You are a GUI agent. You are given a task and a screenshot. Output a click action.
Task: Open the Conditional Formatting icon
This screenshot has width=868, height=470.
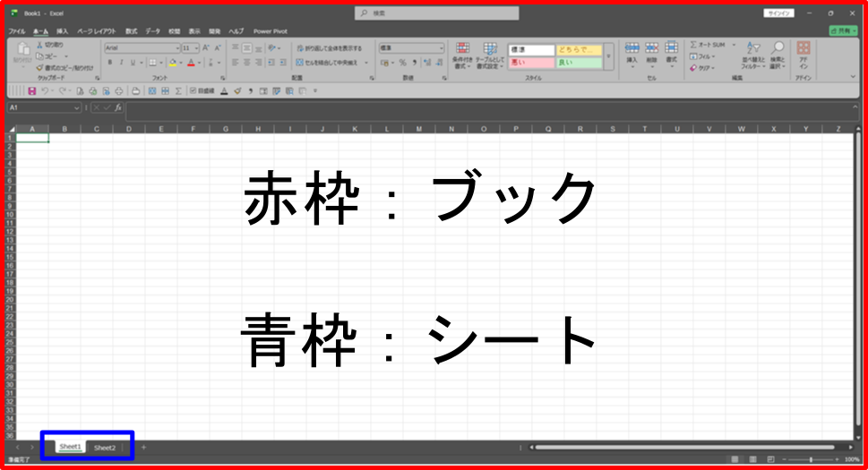[x=462, y=54]
